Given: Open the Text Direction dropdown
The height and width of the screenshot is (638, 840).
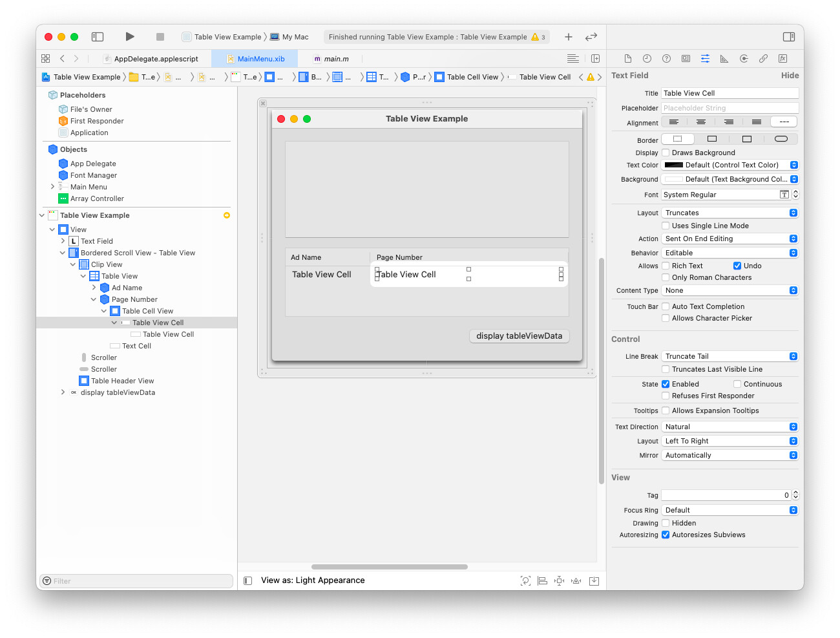Looking at the screenshot, I should tap(730, 427).
